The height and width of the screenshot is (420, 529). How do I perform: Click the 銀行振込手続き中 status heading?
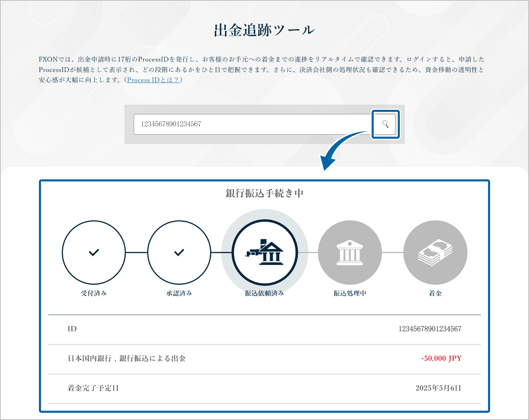click(264, 193)
